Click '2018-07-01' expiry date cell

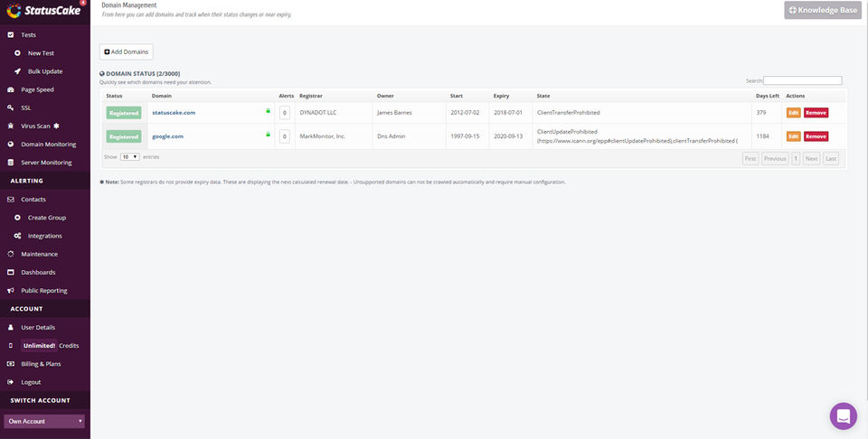click(508, 113)
